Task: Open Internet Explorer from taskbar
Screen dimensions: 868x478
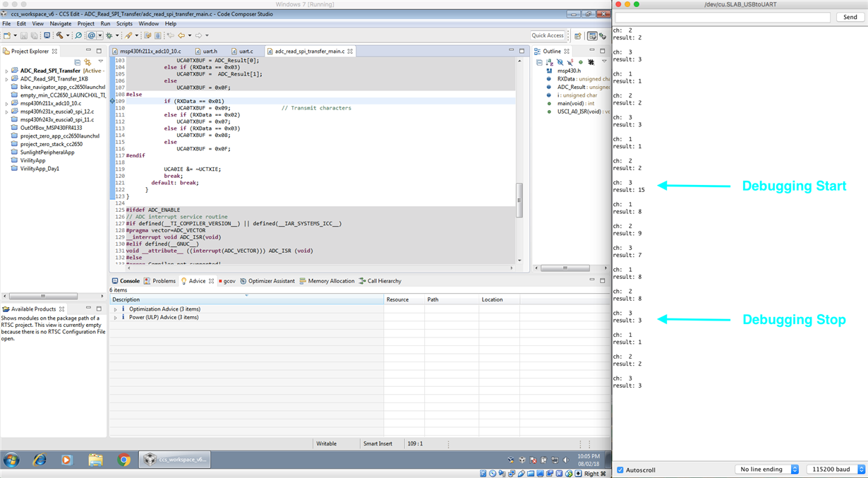Action: click(40, 460)
